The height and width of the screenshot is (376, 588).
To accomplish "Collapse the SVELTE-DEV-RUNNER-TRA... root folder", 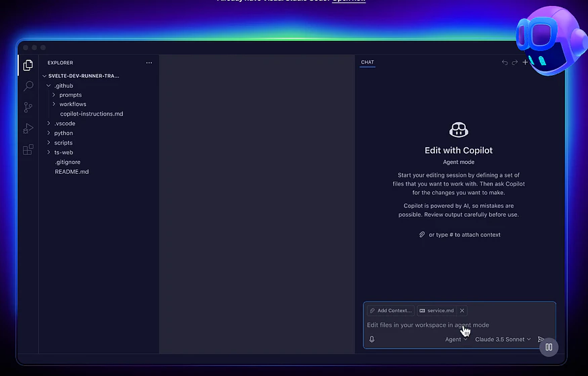I will point(44,76).
